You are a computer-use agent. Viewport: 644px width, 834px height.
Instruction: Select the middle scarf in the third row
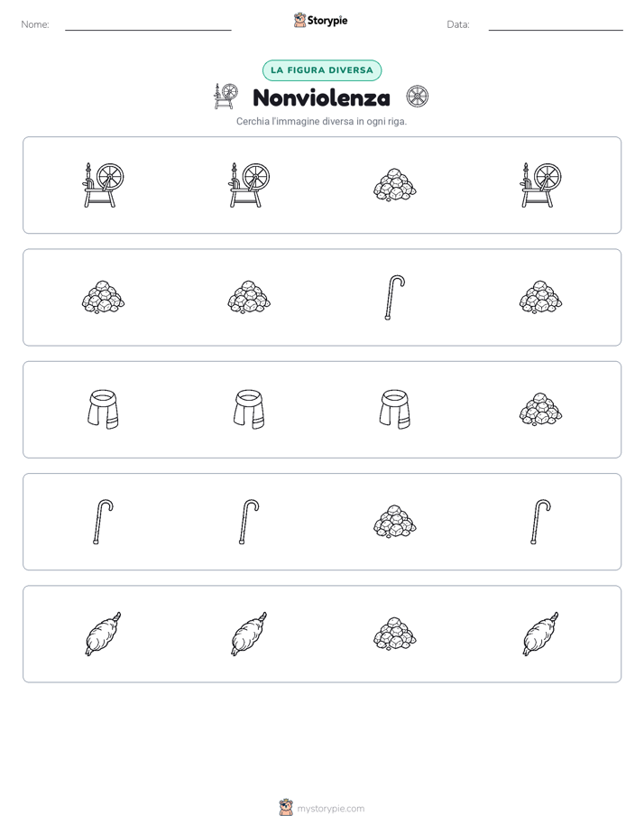tap(249, 410)
